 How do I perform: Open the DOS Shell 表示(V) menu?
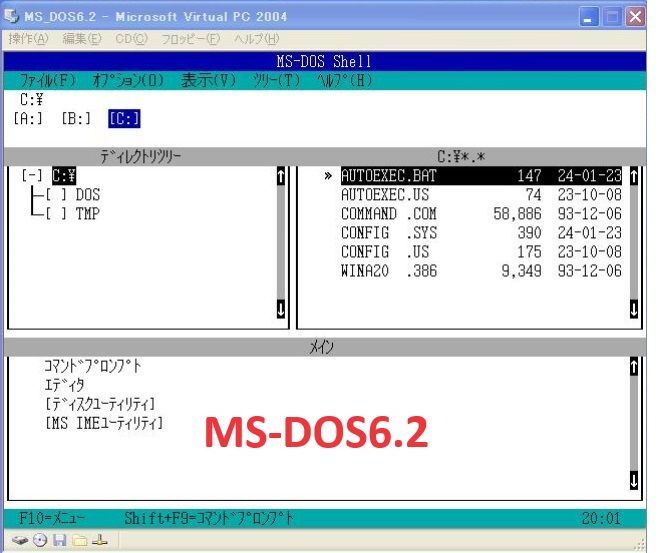click(208, 80)
